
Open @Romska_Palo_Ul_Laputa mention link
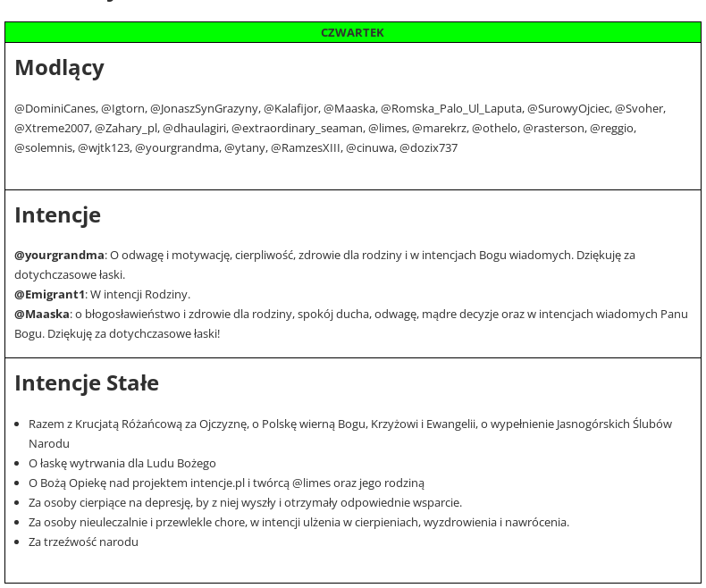pos(451,108)
